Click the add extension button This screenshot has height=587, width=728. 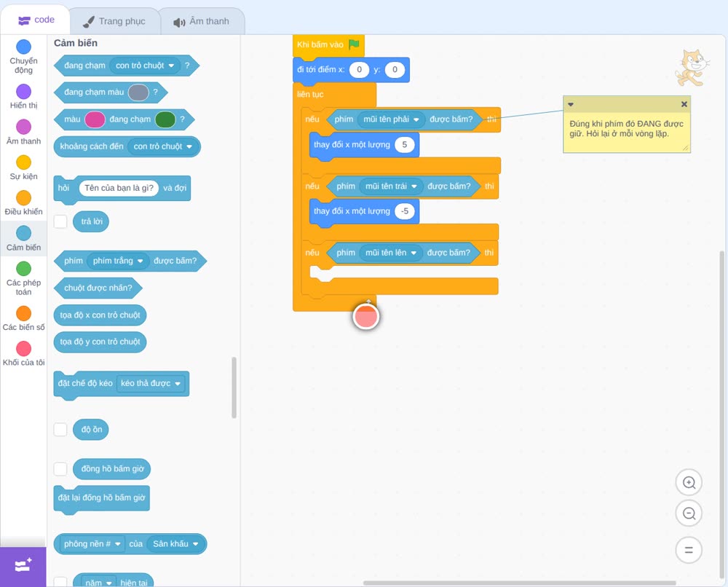23,567
